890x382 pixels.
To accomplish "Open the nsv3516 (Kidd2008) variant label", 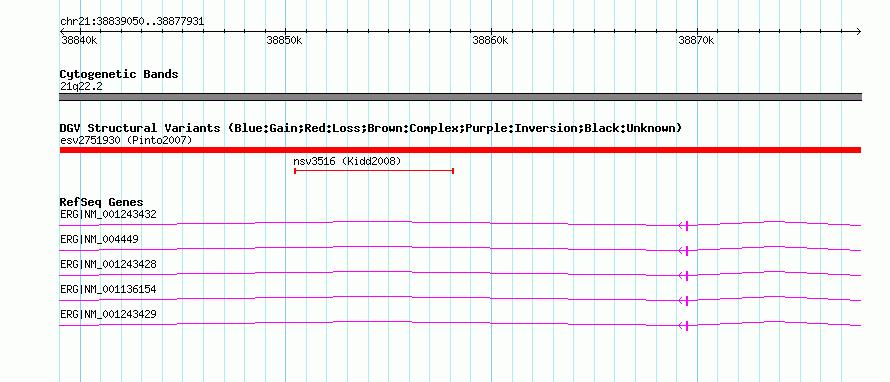I will click(x=347, y=161).
